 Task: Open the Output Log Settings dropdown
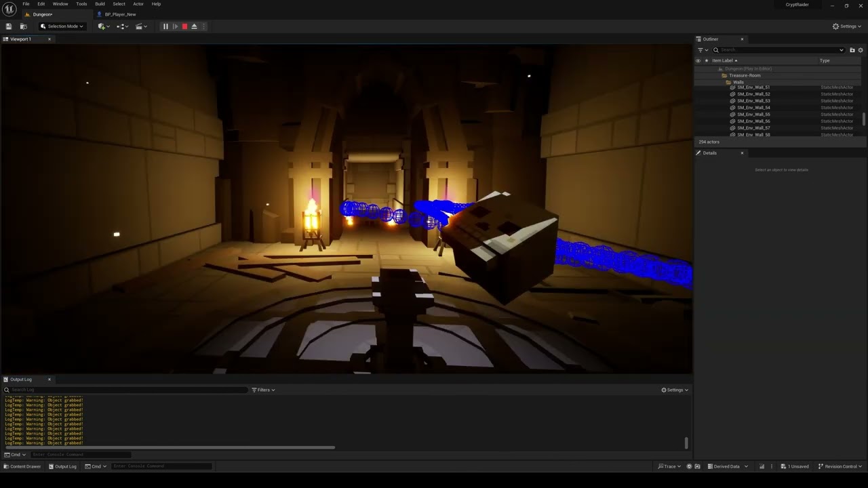pyautogui.click(x=675, y=390)
